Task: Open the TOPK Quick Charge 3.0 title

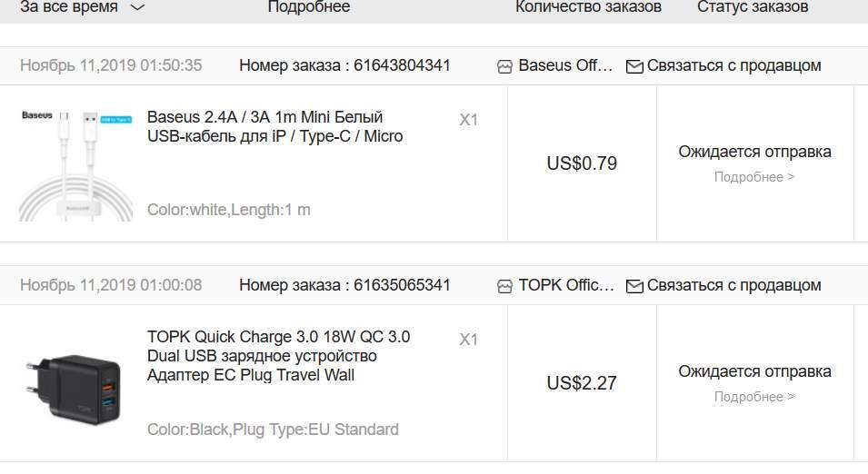Action: tap(278, 356)
